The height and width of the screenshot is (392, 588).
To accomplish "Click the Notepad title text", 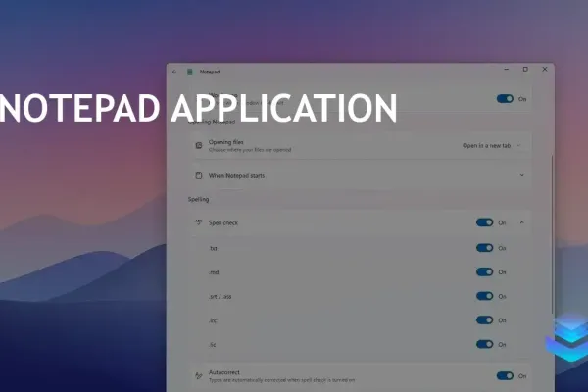I will [210, 72].
